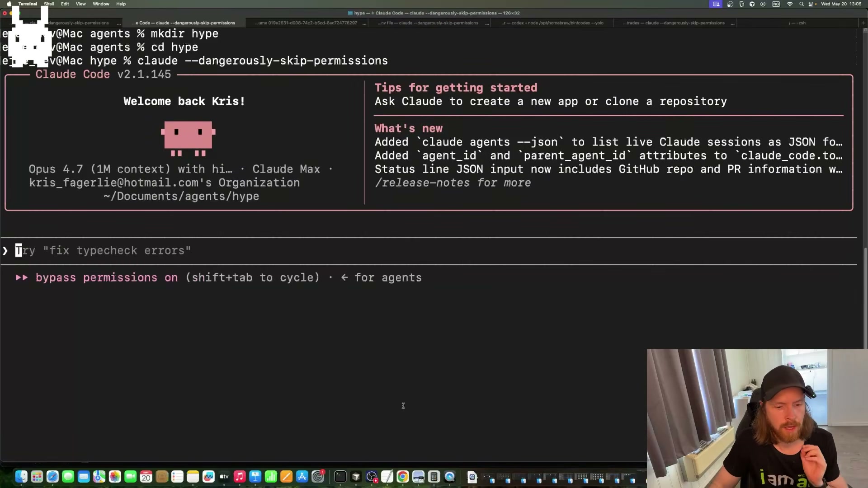Open Google Chrome from the Dock
Viewport: 868px width, 488px height.
(403, 476)
